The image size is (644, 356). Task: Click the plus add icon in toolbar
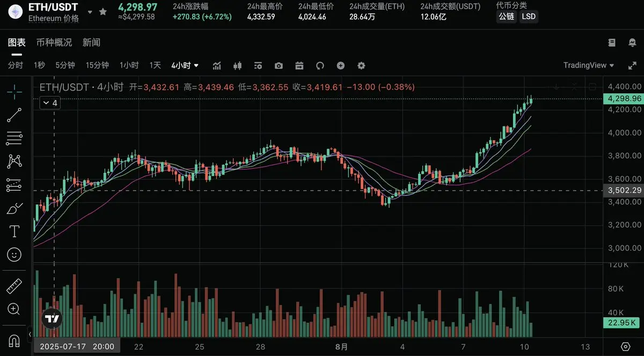coord(340,66)
